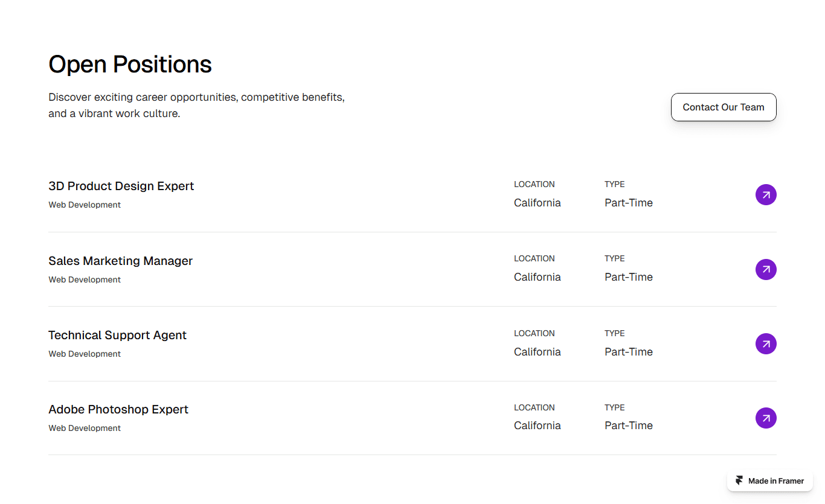Click the Framer logo icon in badge
The height and width of the screenshot is (504, 825).
tap(739, 481)
